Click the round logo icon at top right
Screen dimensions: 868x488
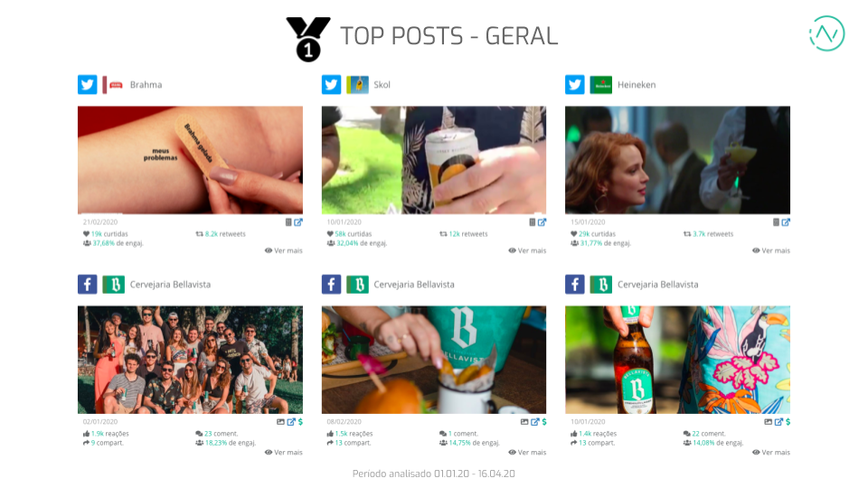826,33
